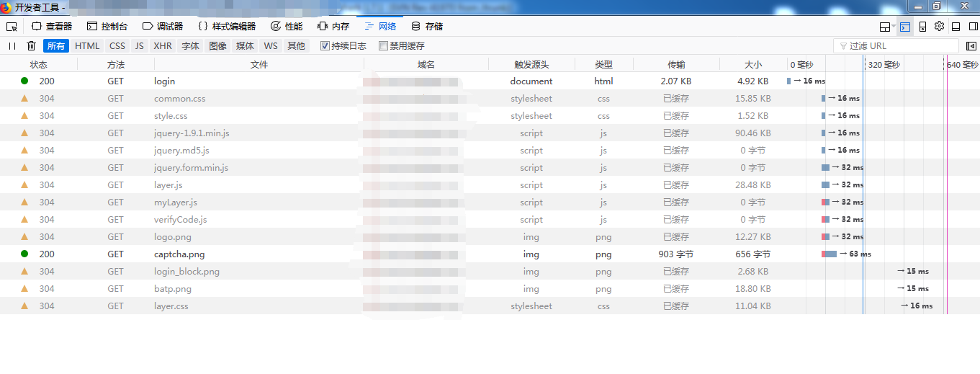980x374 pixels.
Task: Filter requests by CSS
Action: click(x=117, y=46)
